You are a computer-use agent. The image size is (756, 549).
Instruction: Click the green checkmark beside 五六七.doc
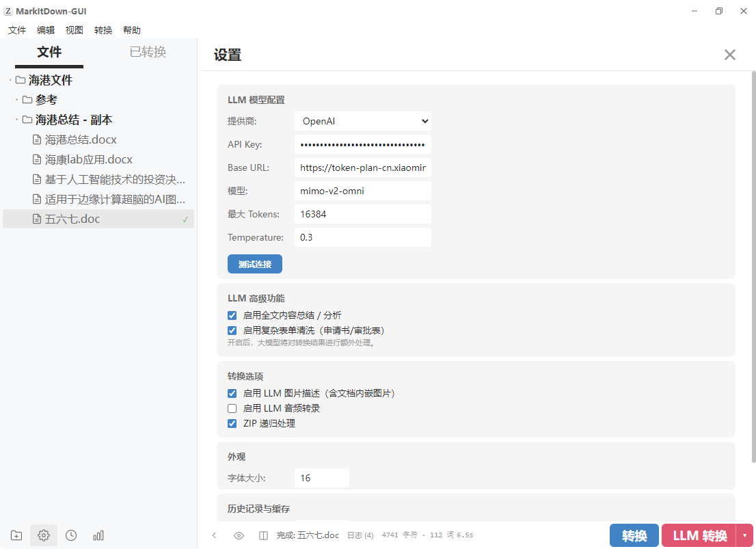(186, 219)
